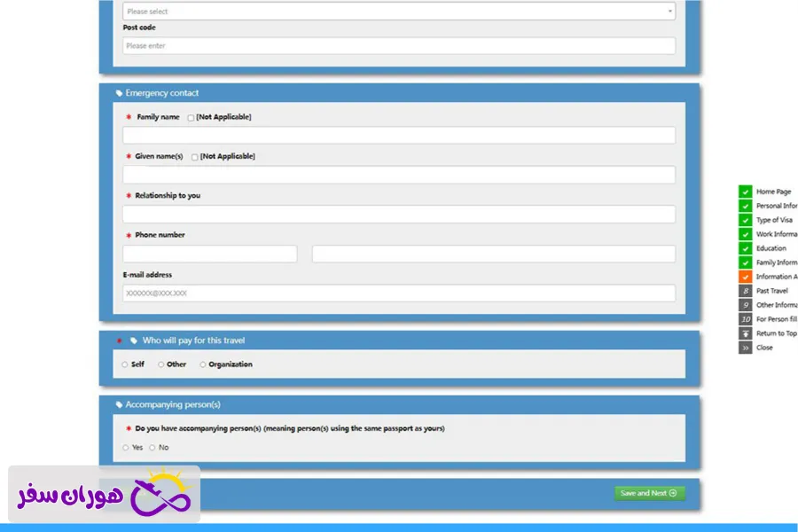Check Not Applicable for Given name(s)
798x532 pixels.
tap(195, 157)
